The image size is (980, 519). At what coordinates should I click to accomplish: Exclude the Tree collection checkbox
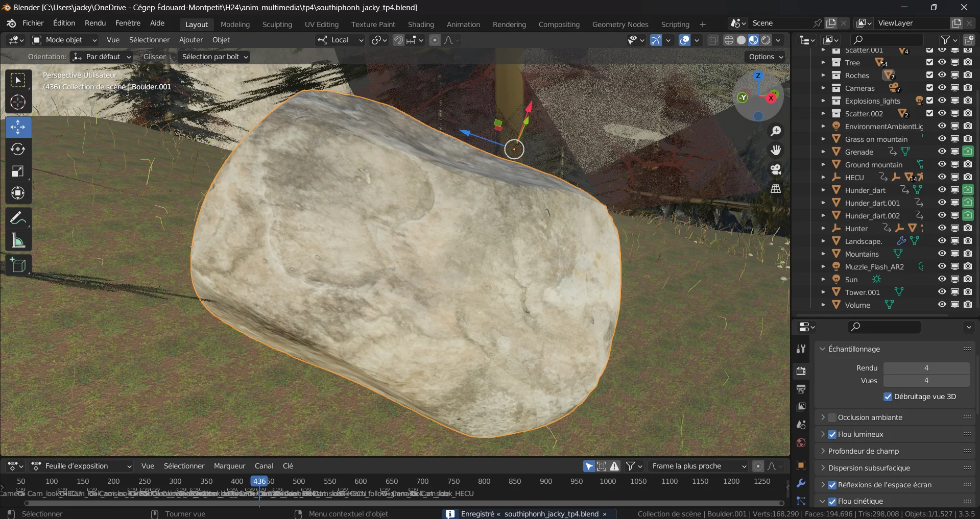point(929,62)
